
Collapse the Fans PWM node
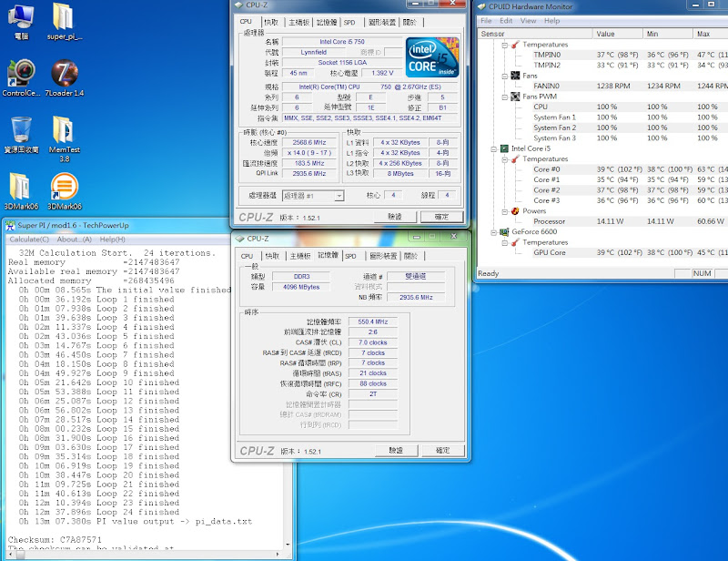click(505, 97)
